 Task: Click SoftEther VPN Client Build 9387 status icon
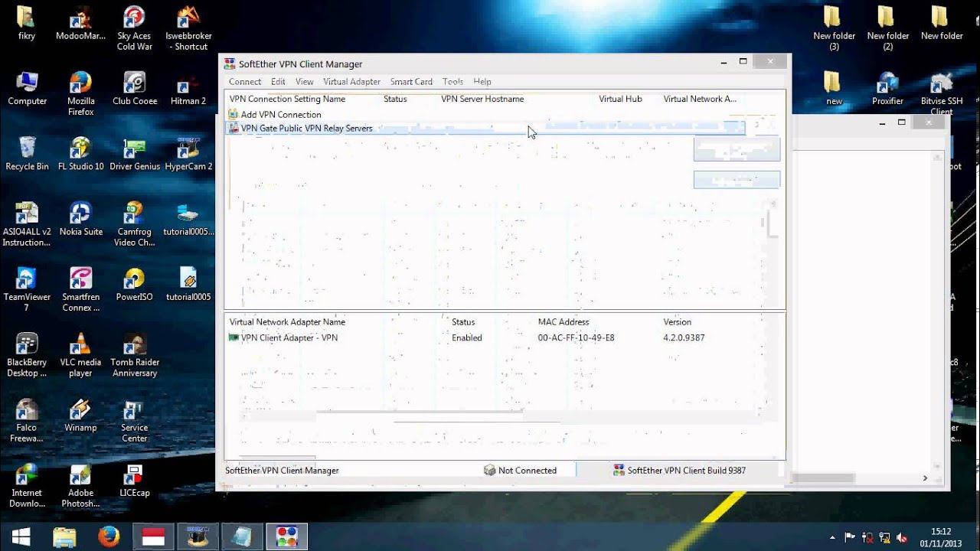[x=619, y=471]
